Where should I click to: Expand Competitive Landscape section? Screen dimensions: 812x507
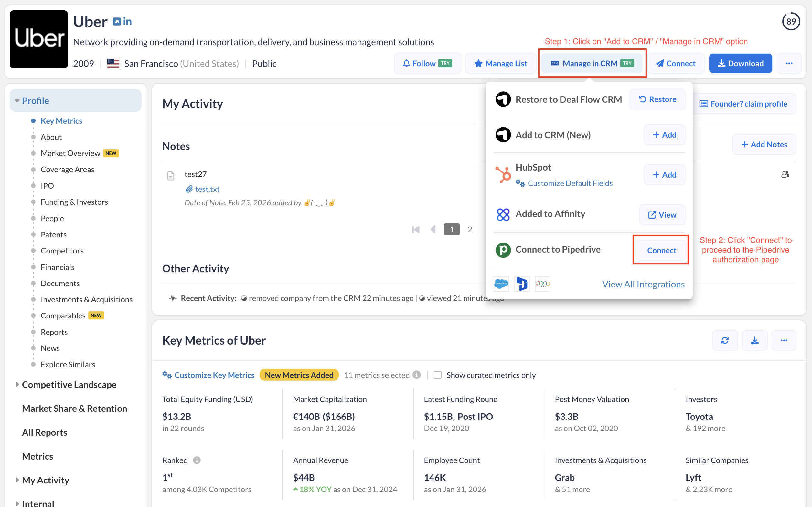point(17,384)
